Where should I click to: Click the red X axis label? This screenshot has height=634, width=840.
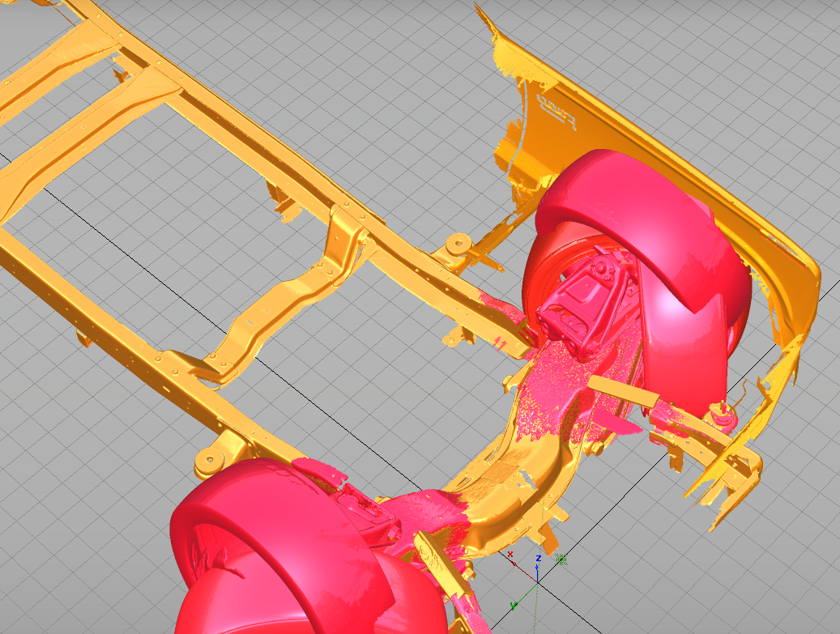pyautogui.click(x=510, y=555)
